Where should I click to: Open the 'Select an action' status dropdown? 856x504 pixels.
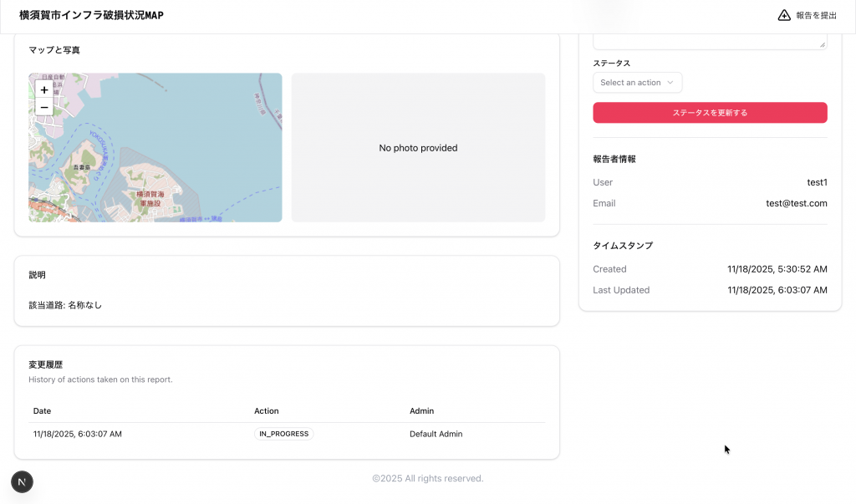tap(637, 83)
